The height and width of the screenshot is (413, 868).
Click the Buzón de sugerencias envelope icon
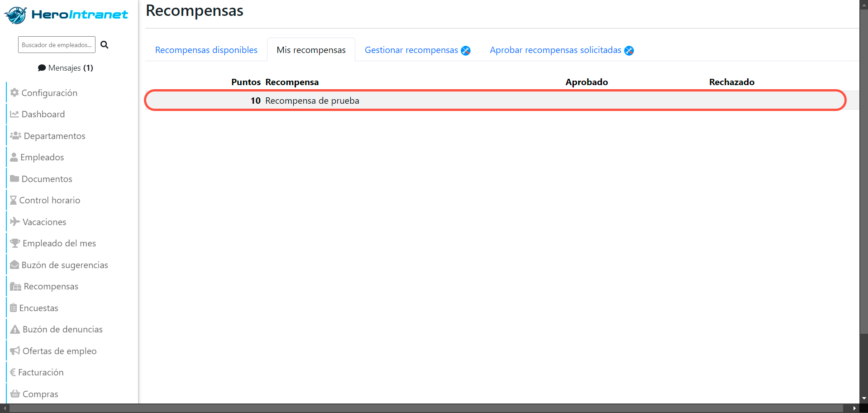click(x=14, y=264)
